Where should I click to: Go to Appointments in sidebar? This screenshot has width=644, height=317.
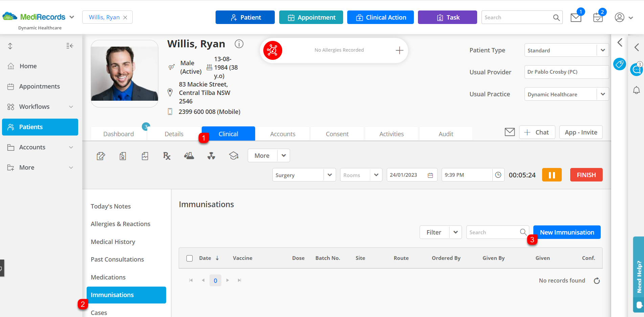coord(40,87)
